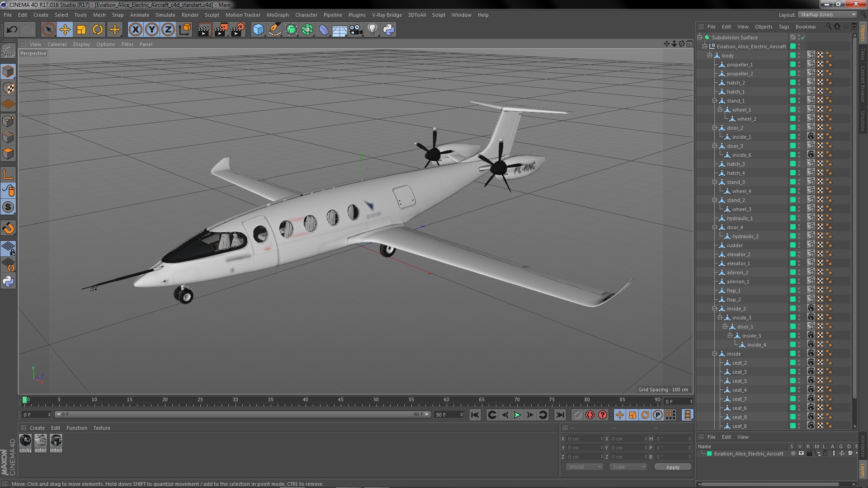Open Material Manager Create menu
This screenshot has width=868, height=488.
coord(37,428)
